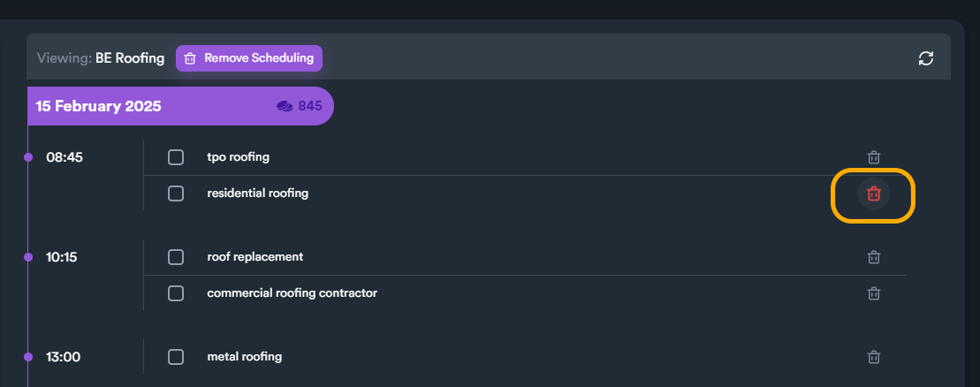Click the credits coin icon showing 845

(285, 106)
